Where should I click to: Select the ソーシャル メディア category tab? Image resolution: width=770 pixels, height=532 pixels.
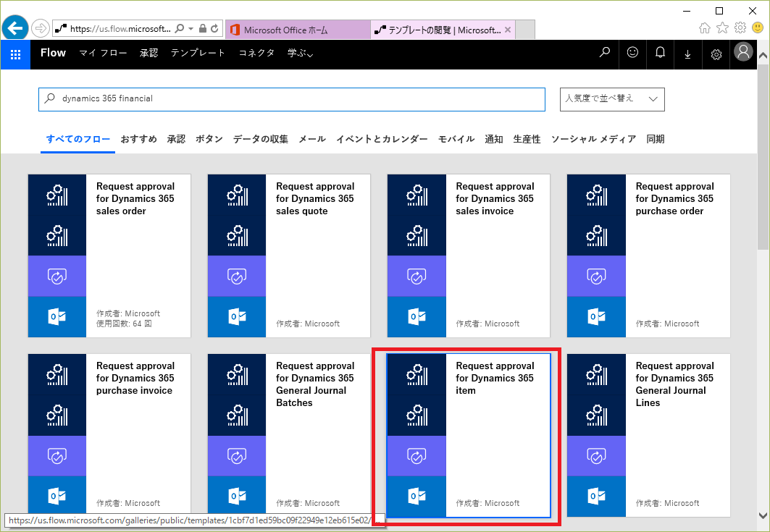[594, 140]
